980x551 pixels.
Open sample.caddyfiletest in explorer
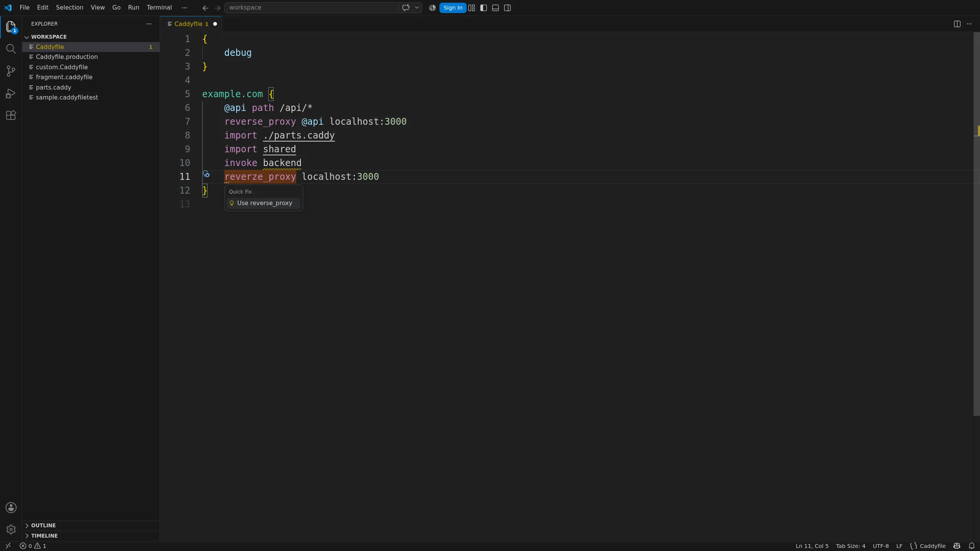tap(91, 97)
